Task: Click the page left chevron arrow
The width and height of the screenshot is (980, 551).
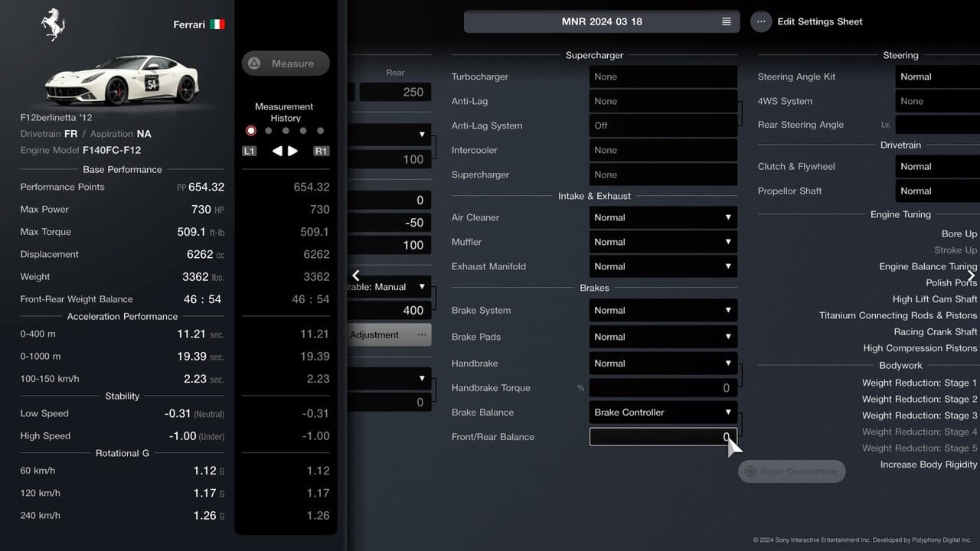Action: [356, 275]
